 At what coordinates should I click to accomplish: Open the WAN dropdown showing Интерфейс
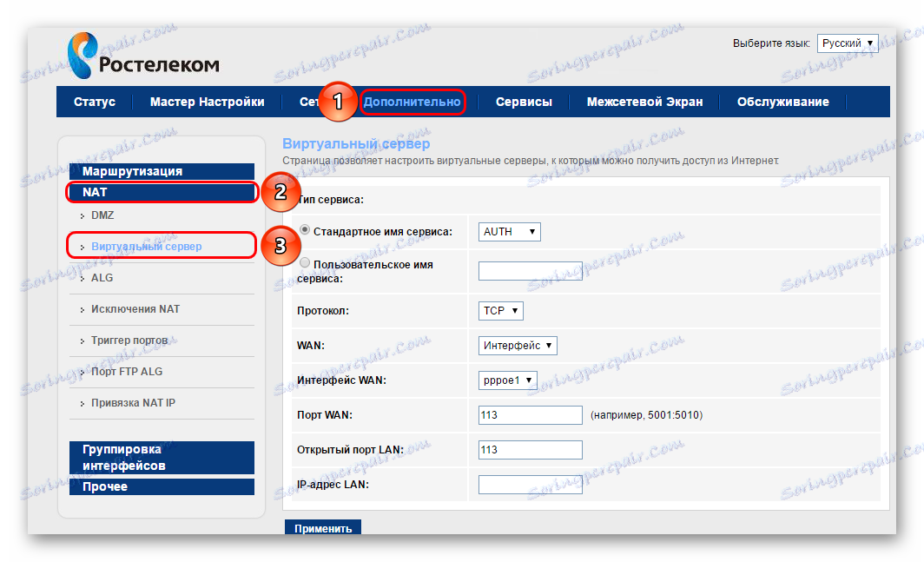(x=518, y=346)
